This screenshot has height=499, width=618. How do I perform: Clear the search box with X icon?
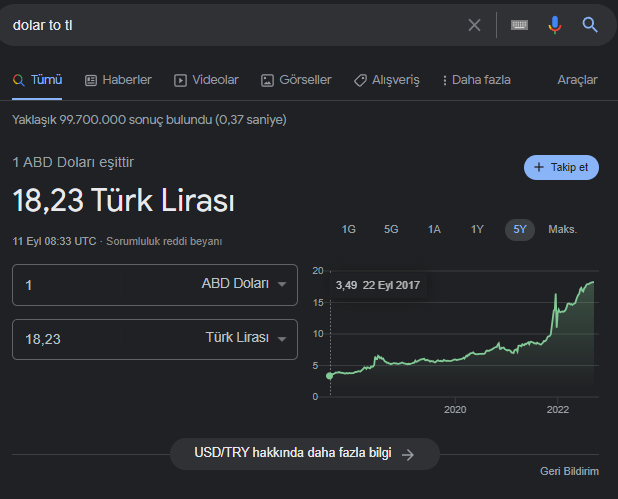click(475, 25)
